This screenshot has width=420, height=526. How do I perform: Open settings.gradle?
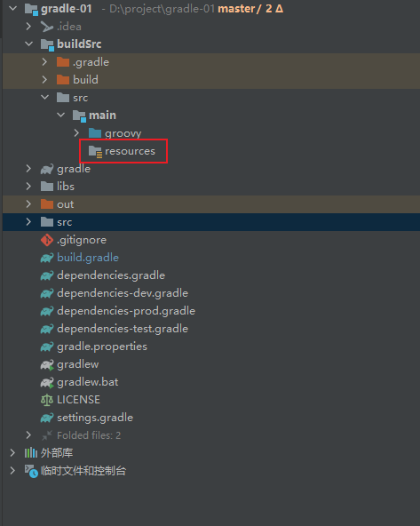tap(95, 418)
